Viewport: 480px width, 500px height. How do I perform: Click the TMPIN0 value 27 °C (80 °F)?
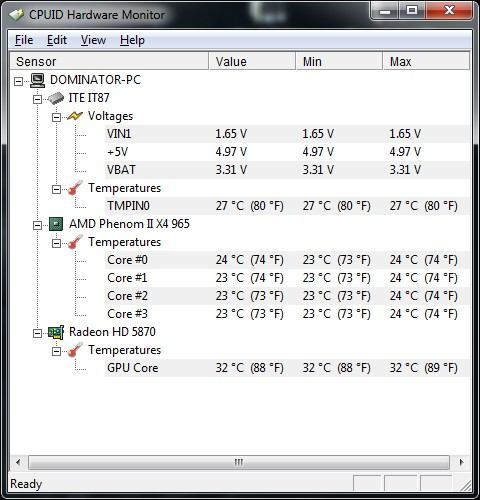pos(249,206)
